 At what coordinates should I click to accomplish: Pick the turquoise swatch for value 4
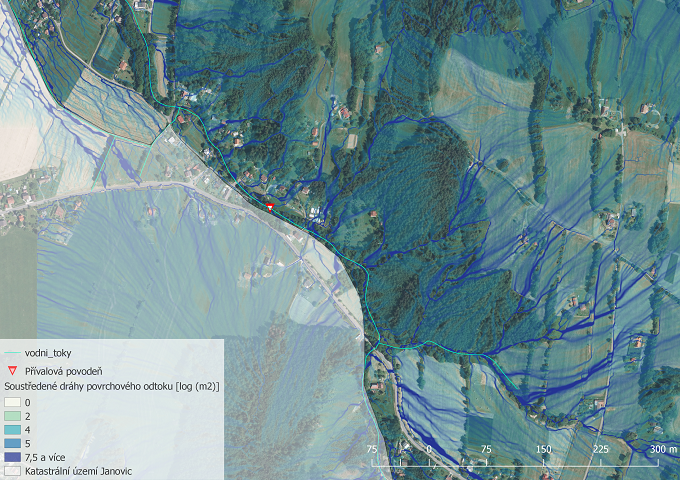pyautogui.click(x=12, y=430)
